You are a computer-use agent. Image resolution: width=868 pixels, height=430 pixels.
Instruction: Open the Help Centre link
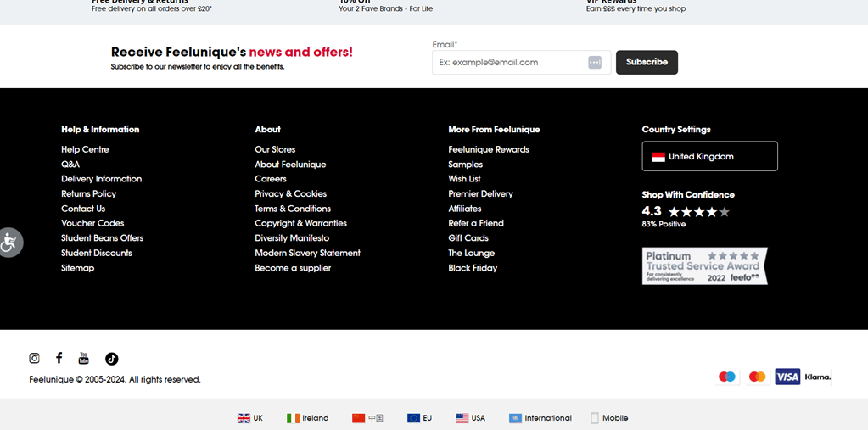[85, 149]
